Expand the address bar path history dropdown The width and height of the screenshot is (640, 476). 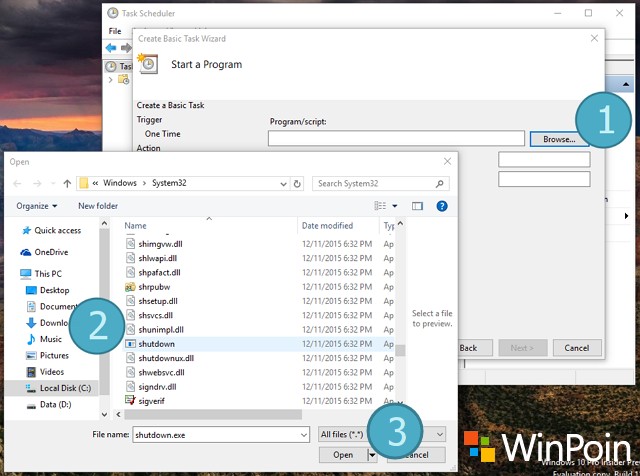point(283,184)
